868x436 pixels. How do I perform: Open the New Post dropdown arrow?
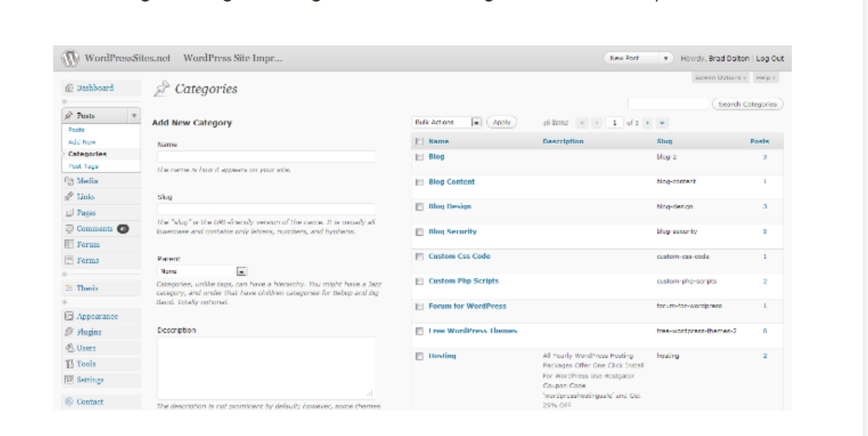tap(666, 58)
